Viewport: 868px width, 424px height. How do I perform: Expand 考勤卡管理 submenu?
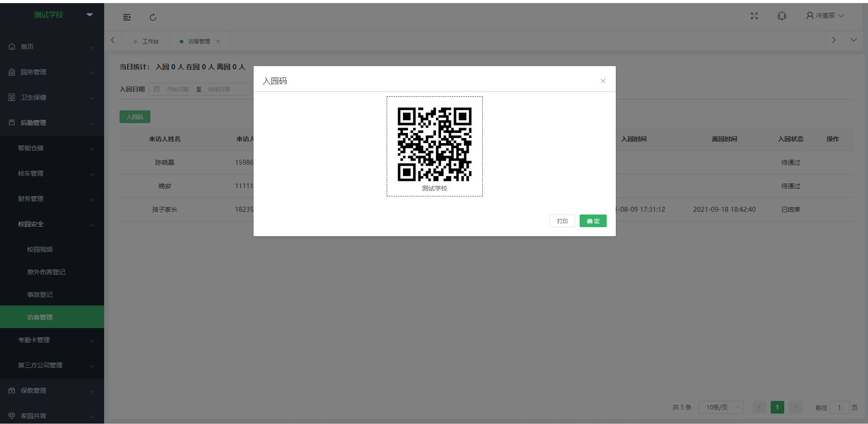(52, 340)
